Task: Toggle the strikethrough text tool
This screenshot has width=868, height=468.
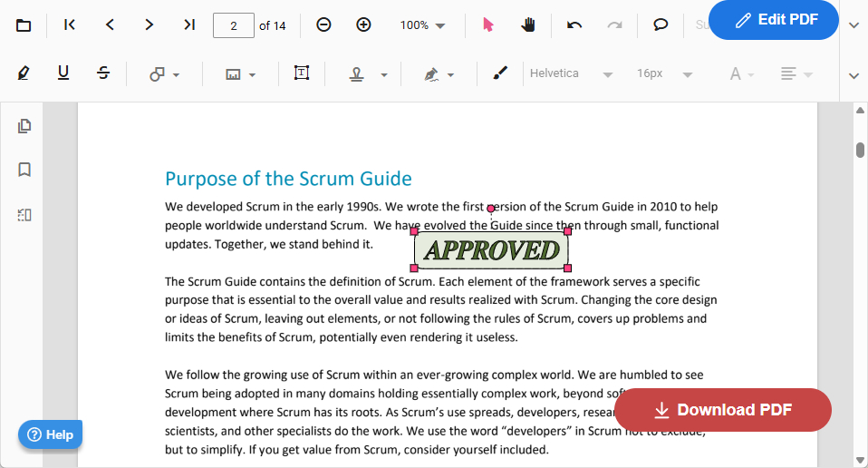Action: [103, 73]
